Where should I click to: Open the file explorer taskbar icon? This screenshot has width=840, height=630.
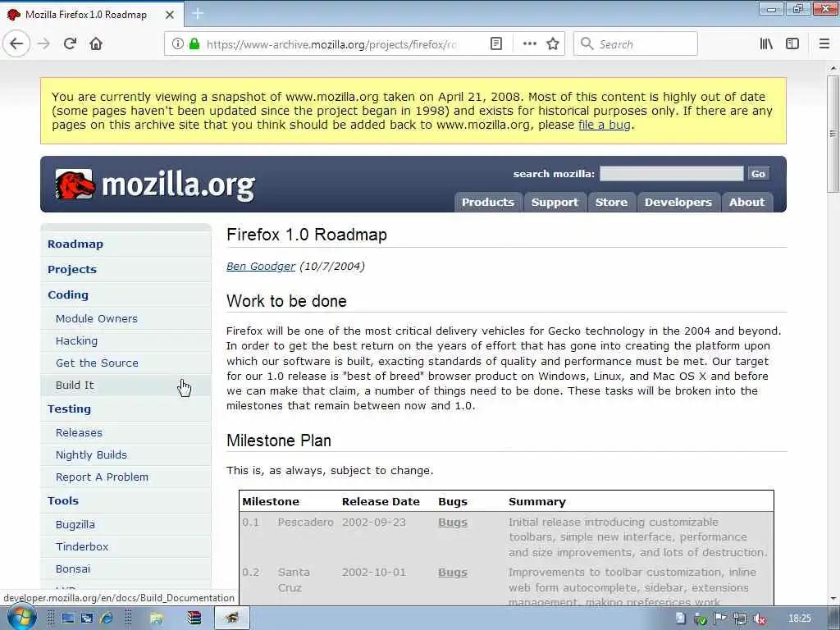click(x=157, y=619)
